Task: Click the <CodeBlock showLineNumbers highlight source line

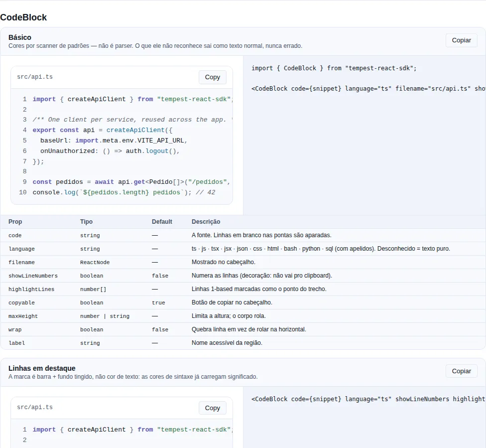Action: (x=368, y=399)
